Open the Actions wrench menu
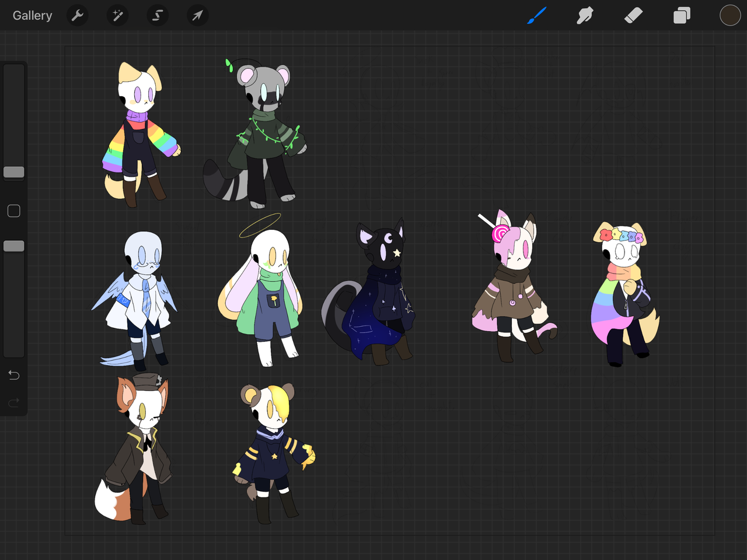This screenshot has height=560, width=747. [x=78, y=16]
